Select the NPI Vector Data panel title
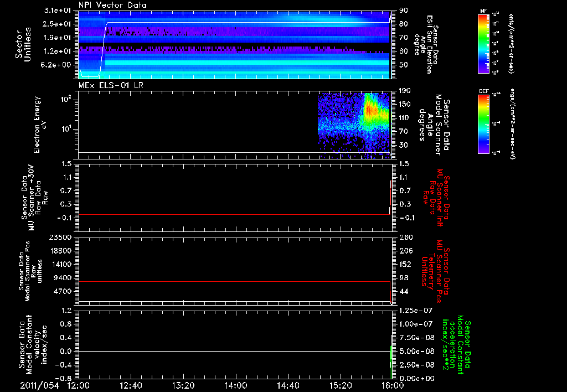567x392 pixels. (x=113, y=5)
